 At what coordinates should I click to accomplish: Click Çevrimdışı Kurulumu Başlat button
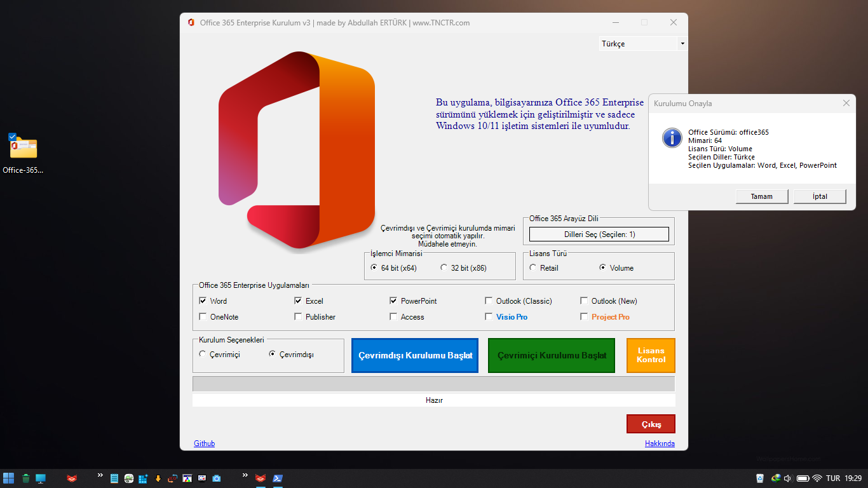pyautogui.click(x=415, y=355)
